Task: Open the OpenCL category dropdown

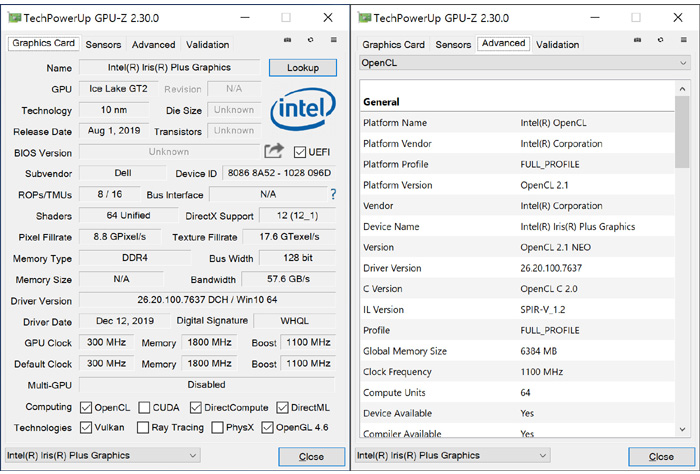Action: click(x=525, y=63)
